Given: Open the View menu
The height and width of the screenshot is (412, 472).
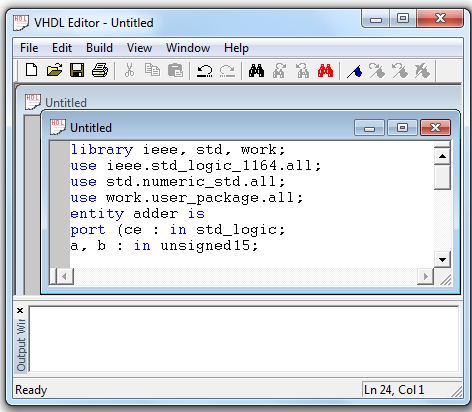Looking at the screenshot, I should [x=139, y=48].
